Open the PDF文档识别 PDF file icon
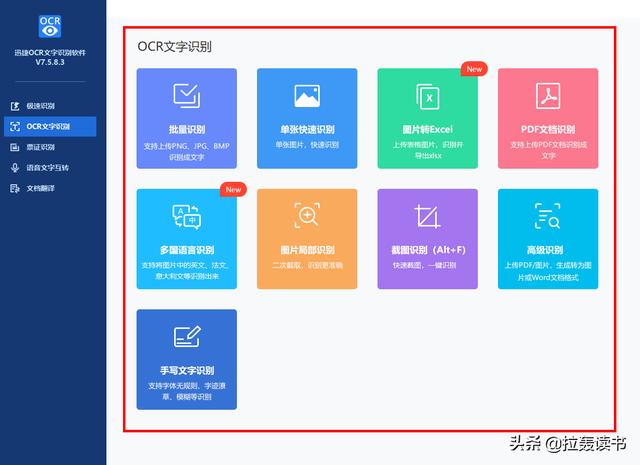Viewport: 640px width, 465px height. tap(547, 96)
